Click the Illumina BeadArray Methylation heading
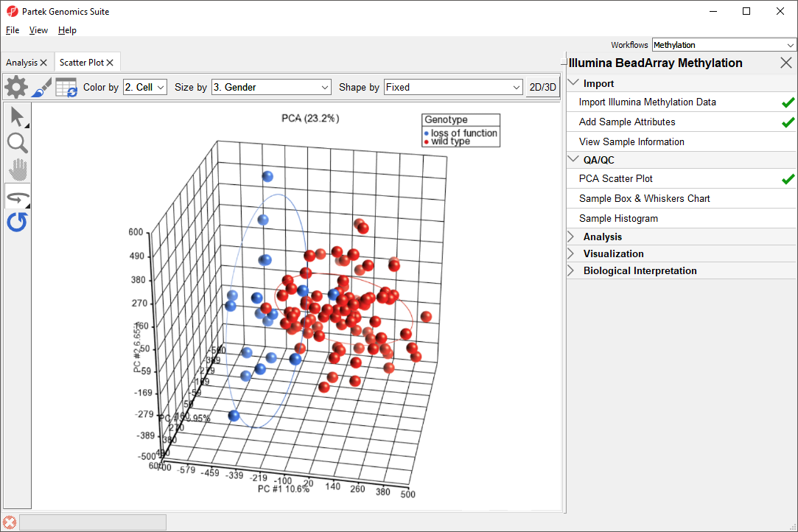 656,63
